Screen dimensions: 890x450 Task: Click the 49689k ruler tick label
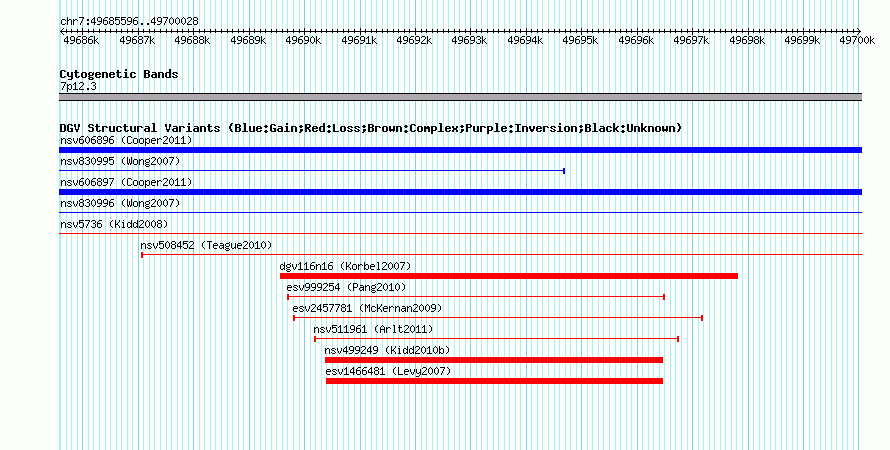pyautogui.click(x=248, y=40)
